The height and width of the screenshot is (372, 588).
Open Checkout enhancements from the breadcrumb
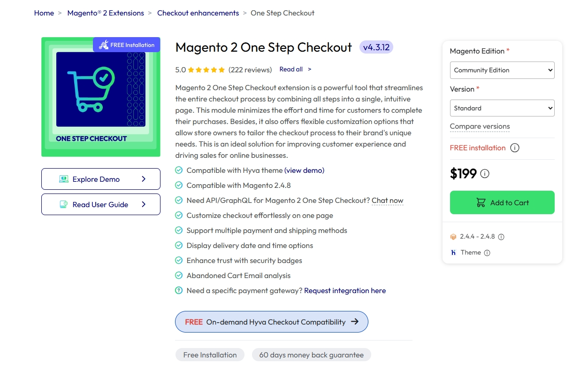click(x=198, y=13)
